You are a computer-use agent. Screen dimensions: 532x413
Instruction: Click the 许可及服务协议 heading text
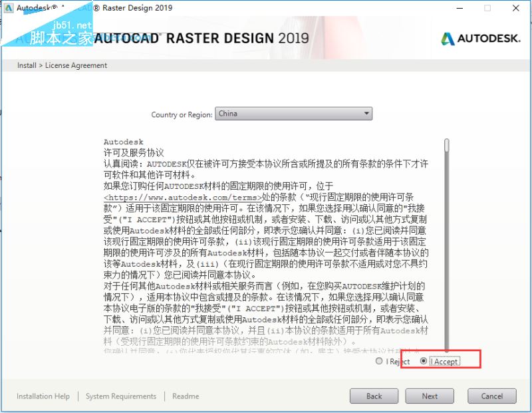[134, 153]
